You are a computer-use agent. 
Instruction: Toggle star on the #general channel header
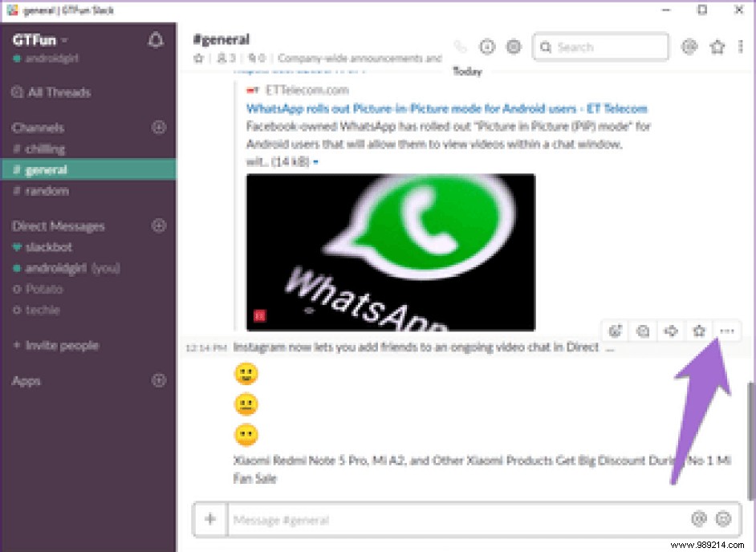(x=197, y=58)
